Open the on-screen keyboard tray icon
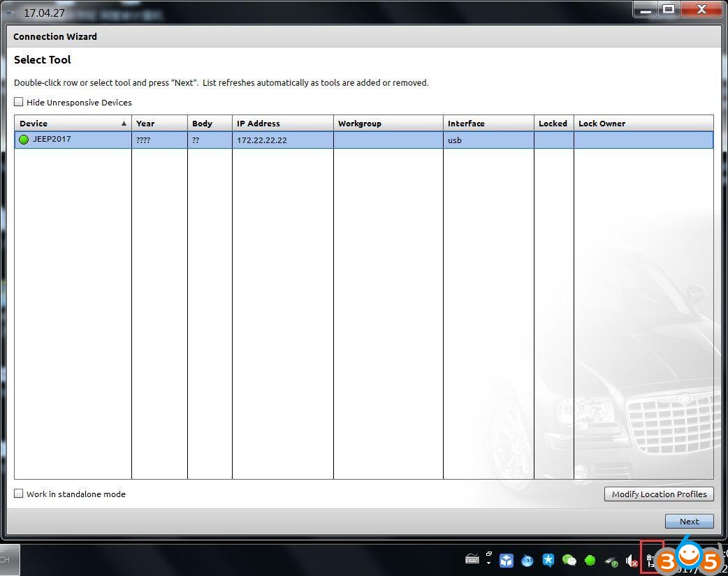Screen dimensions: 728x576 tap(472, 559)
